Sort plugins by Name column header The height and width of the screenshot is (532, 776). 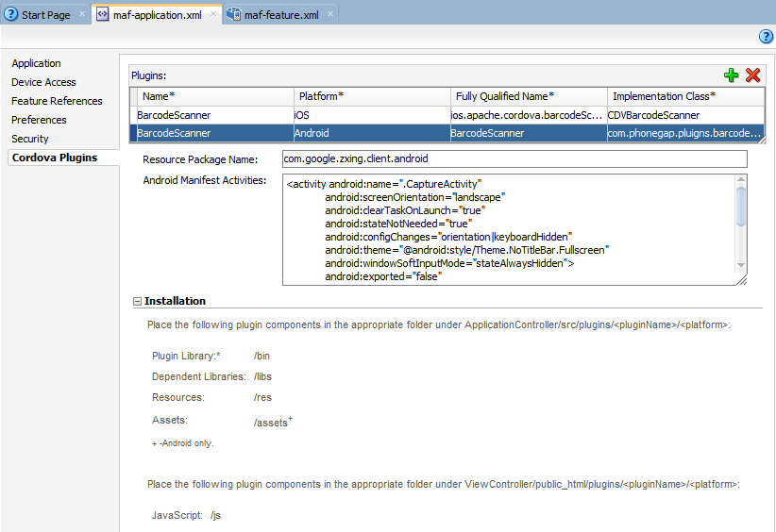[x=215, y=96]
